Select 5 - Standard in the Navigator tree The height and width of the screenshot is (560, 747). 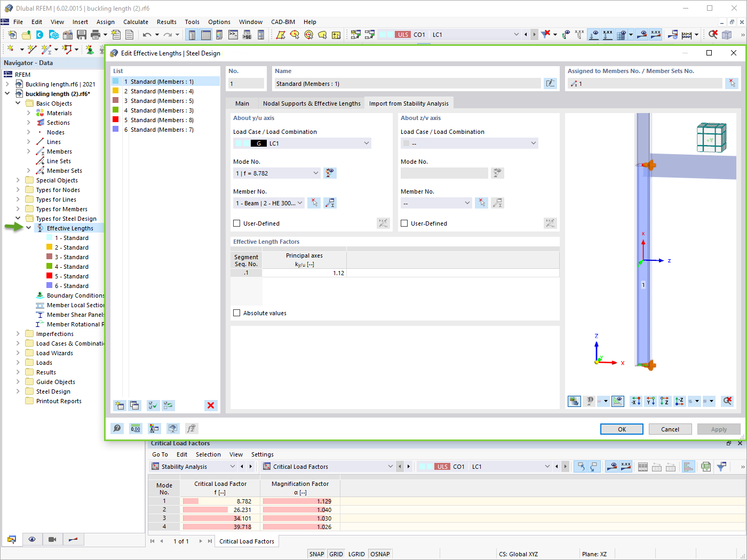[71, 276]
